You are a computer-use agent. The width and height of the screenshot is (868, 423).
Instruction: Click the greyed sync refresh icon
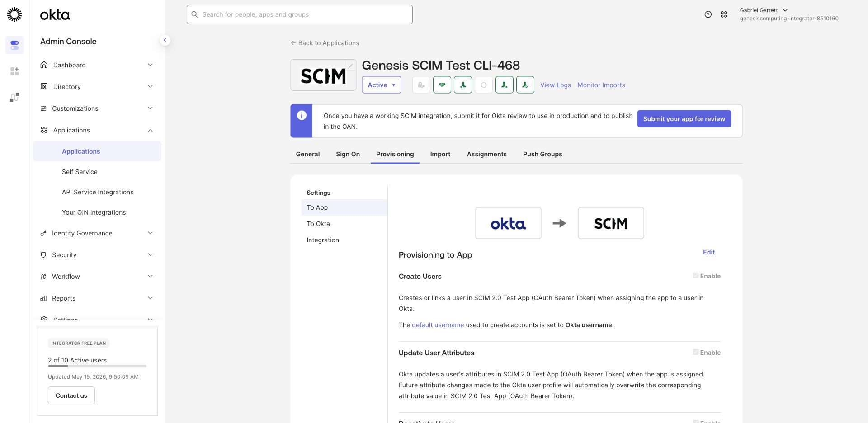coord(484,85)
